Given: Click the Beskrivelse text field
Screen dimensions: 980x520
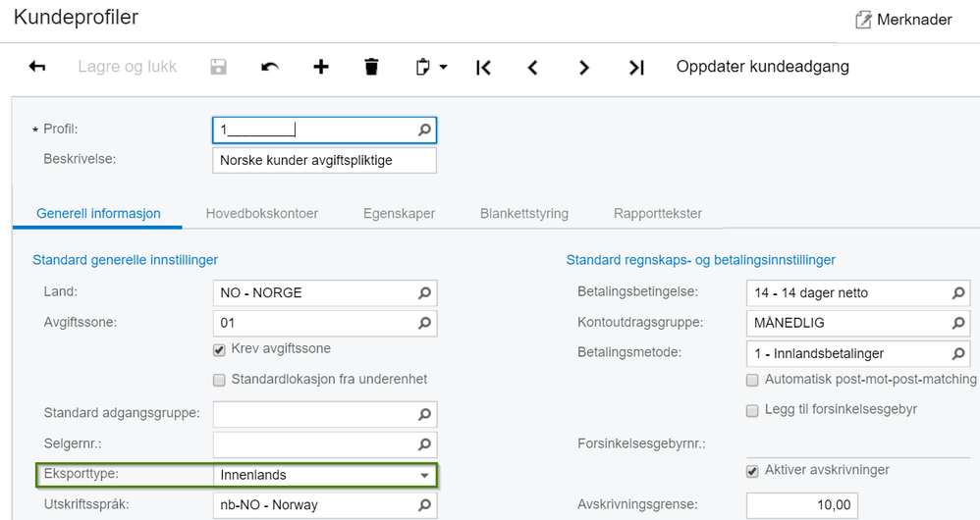Looking at the screenshot, I should pyautogui.click(x=324, y=160).
